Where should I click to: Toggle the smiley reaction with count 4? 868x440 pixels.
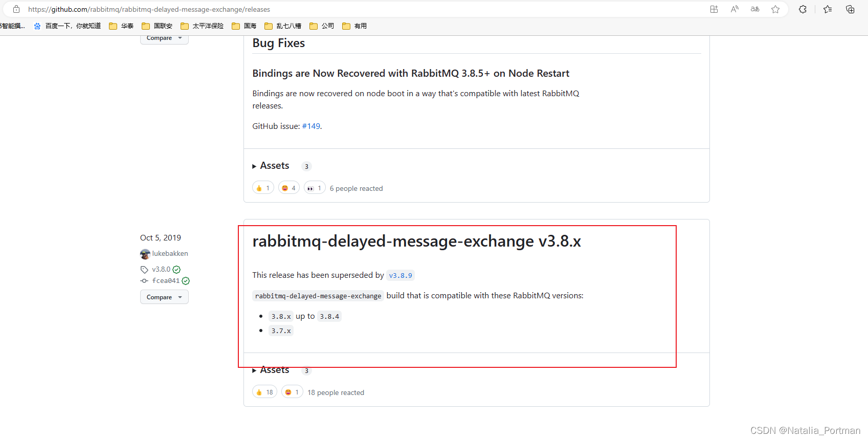(289, 188)
